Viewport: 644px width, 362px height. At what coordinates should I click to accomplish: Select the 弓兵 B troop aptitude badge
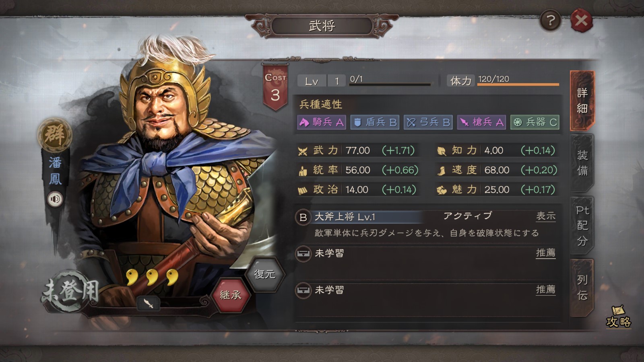click(x=428, y=122)
